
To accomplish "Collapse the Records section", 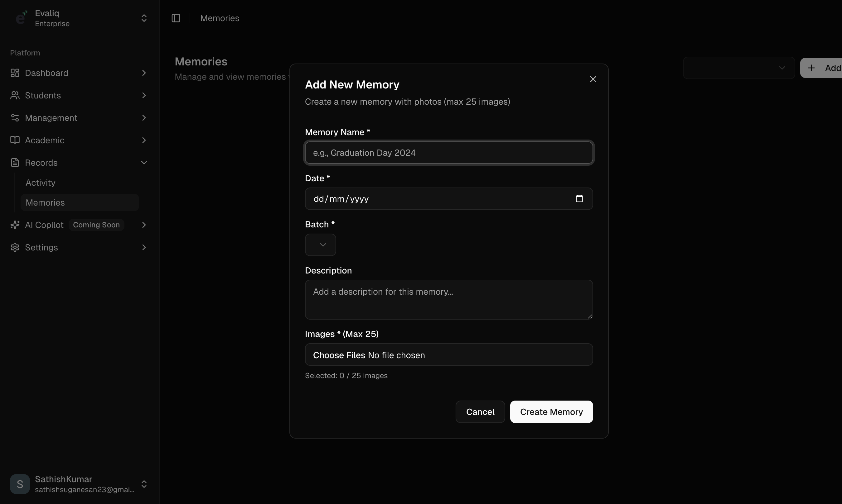I will [144, 163].
